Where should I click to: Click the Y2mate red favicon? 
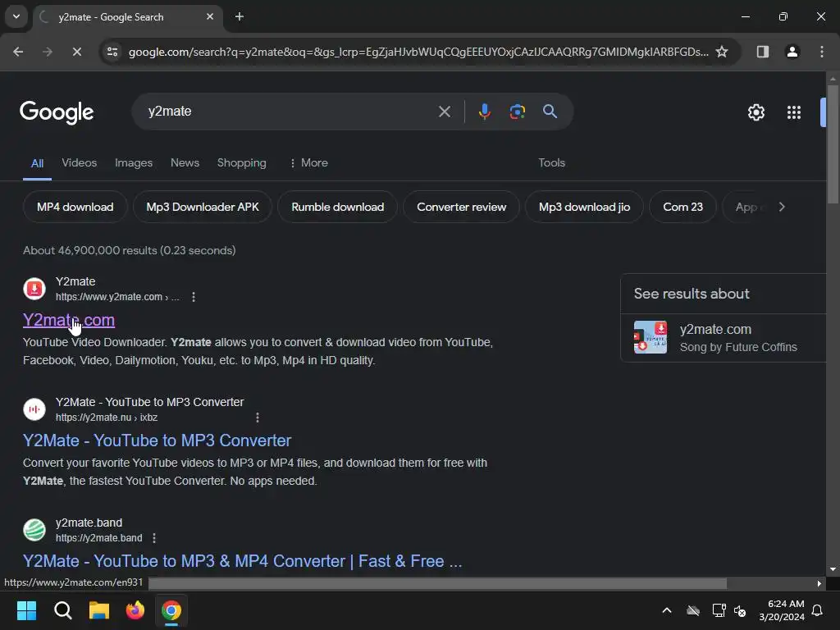tap(34, 289)
